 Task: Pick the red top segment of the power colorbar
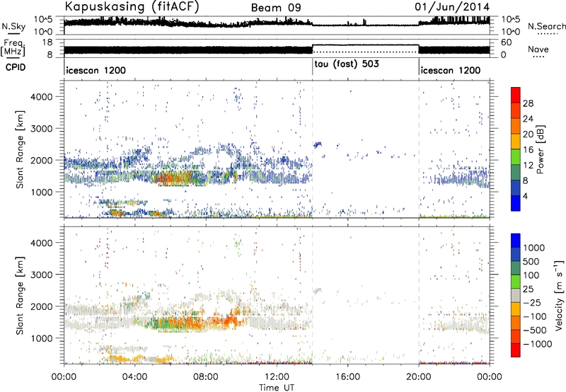pyautogui.click(x=516, y=95)
